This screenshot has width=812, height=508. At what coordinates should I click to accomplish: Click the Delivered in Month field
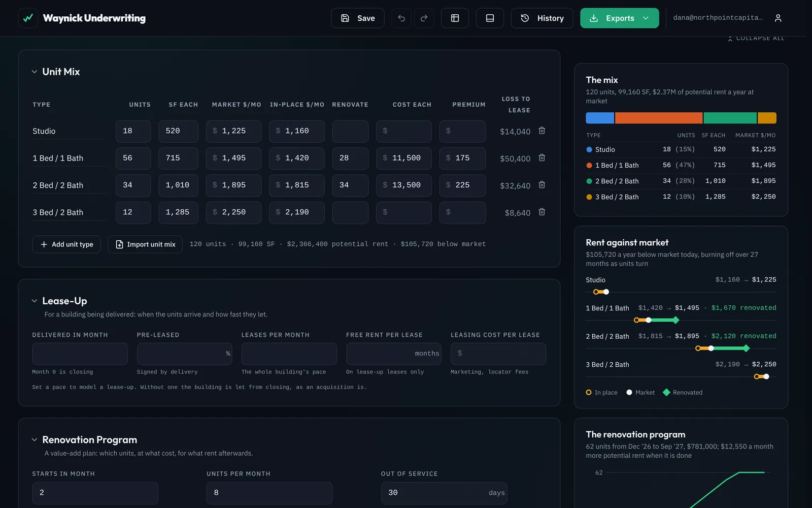coord(80,354)
